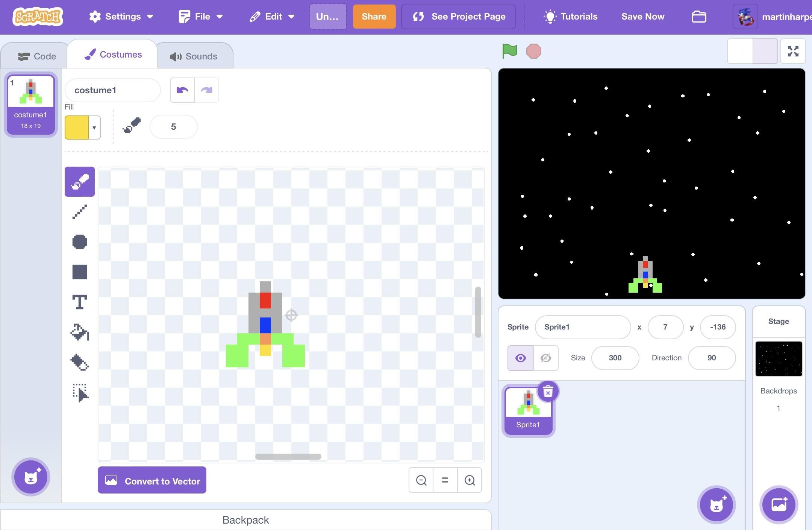Open the Fill color picker dropdown
Image resolution: width=812 pixels, height=530 pixels.
click(94, 128)
